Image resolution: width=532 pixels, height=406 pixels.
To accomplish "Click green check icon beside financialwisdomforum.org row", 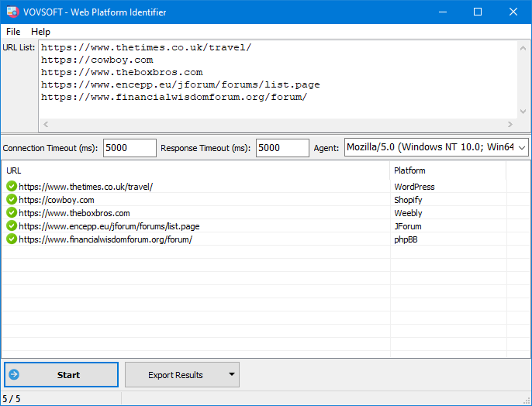I will click(x=12, y=239).
